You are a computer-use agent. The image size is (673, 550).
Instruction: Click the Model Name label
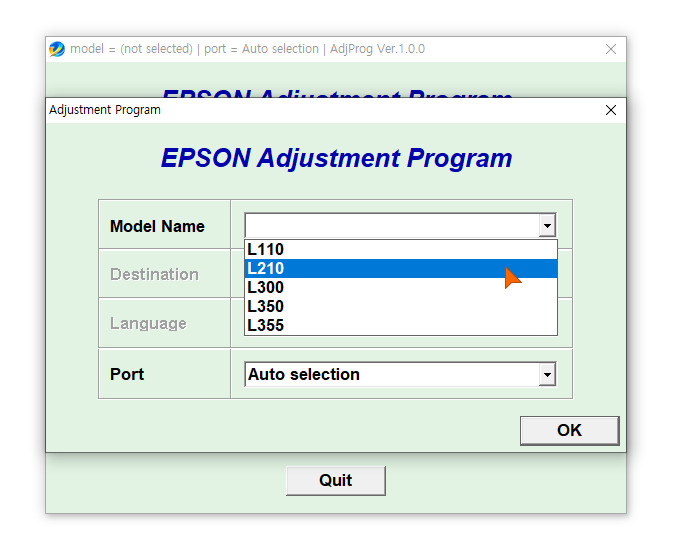tap(157, 226)
